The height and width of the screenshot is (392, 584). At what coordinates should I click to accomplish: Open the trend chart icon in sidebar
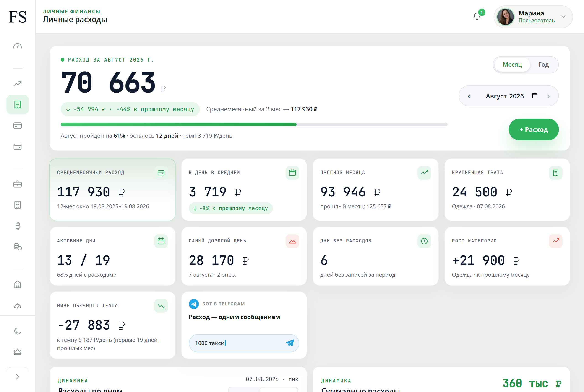18,83
